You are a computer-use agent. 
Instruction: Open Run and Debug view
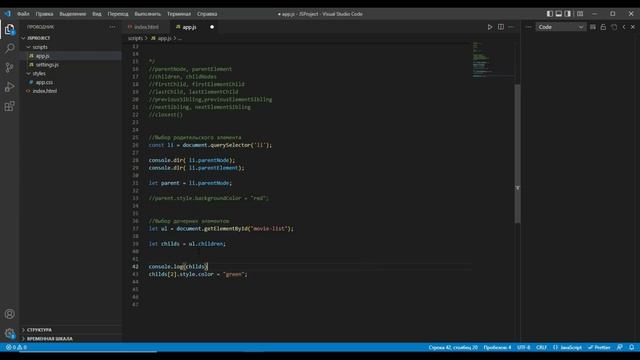[x=9, y=87]
